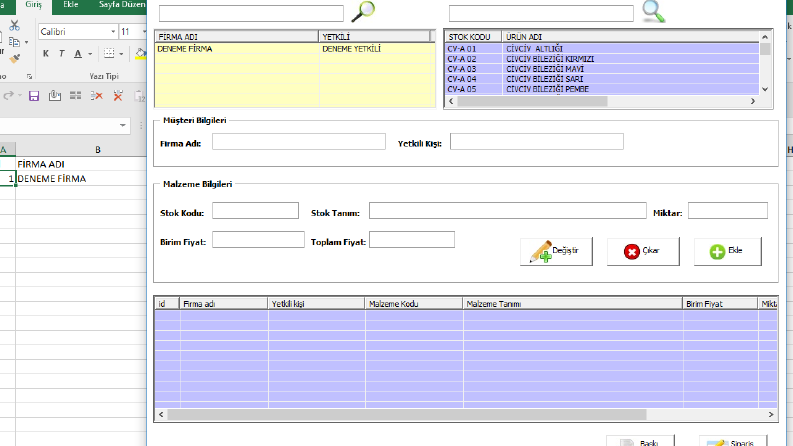Open the Copy options dropdown arrow

click(x=26, y=42)
